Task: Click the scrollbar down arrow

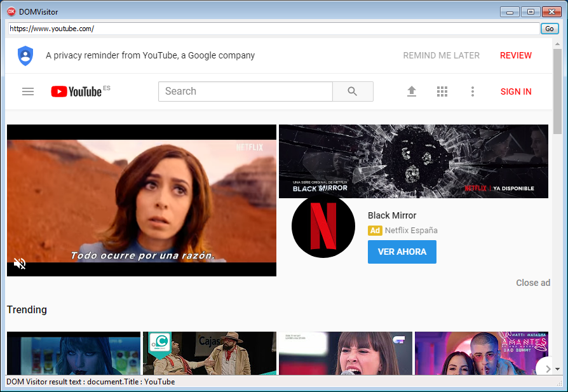Action: coord(557,369)
